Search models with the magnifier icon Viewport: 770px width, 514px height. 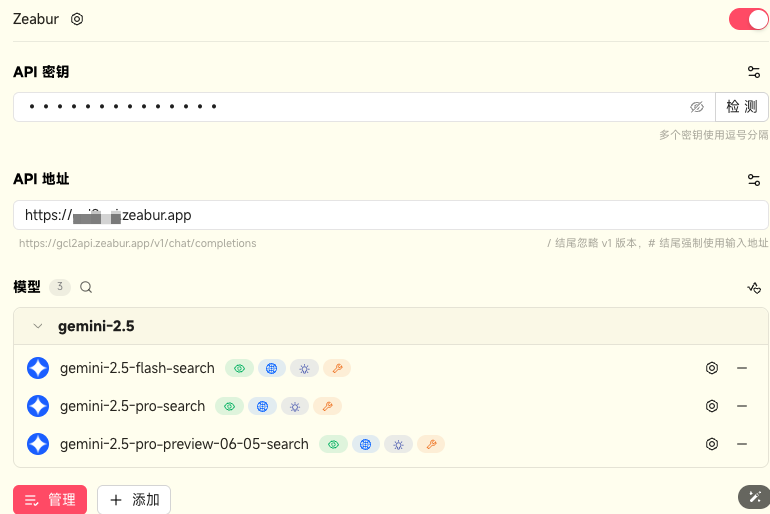[x=86, y=287]
